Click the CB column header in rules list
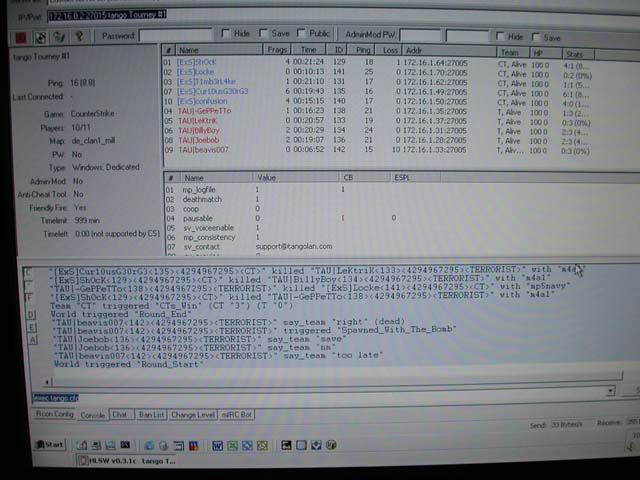The height and width of the screenshot is (480, 640). pyautogui.click(x=364, y=178)
